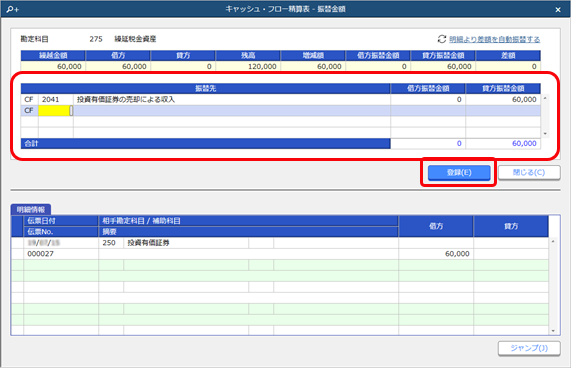
Task: Click the 貸方 header in detail table
Action: pos(511,226)
